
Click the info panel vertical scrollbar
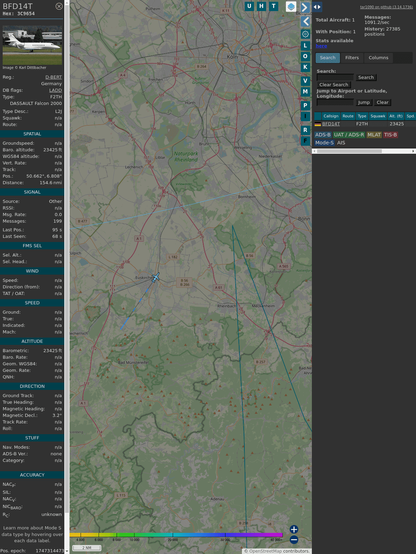(x=67, y=277)
